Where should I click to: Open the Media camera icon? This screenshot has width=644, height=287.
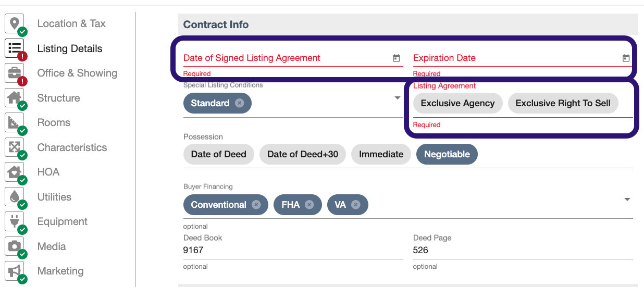(15, 246)
